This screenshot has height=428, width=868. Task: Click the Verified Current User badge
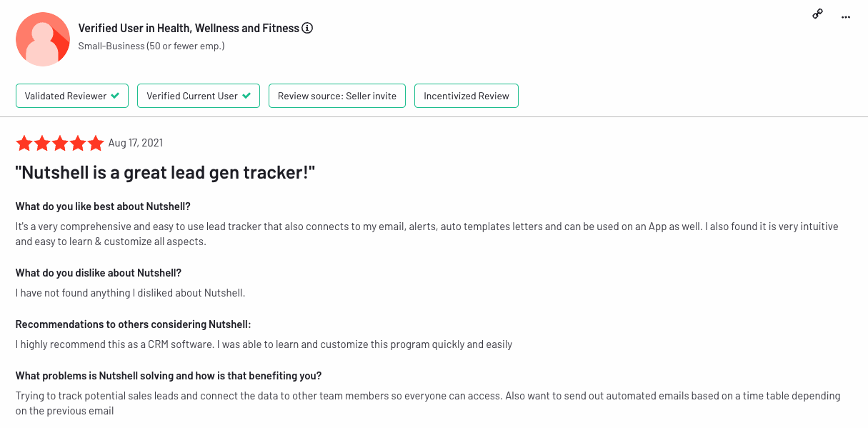pos(199,96)
